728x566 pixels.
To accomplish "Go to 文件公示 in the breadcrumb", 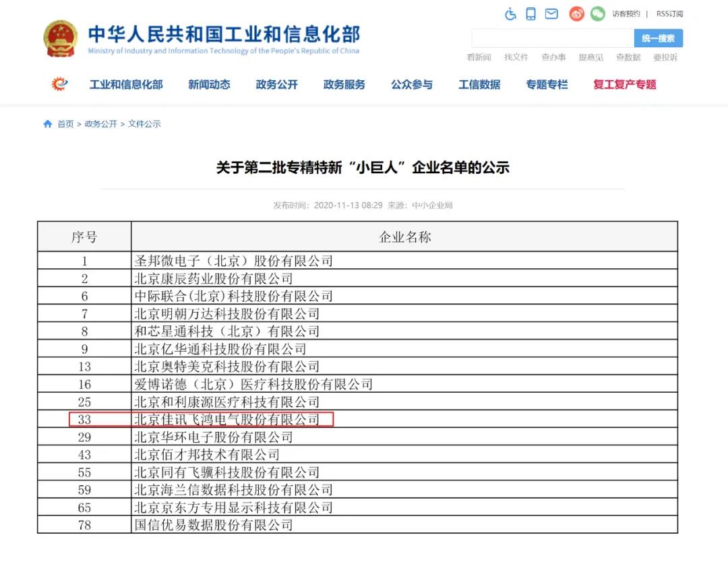I will pyautogui.click(x=144, y=124).
